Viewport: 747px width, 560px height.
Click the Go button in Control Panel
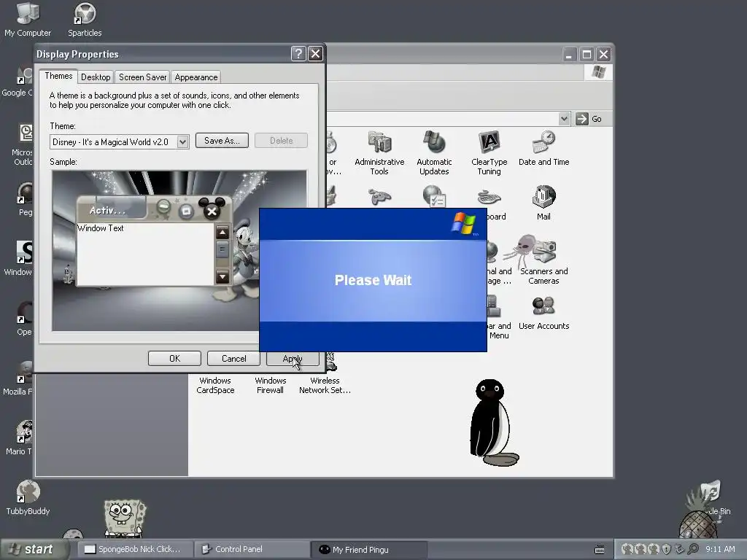tap(589, 119)
